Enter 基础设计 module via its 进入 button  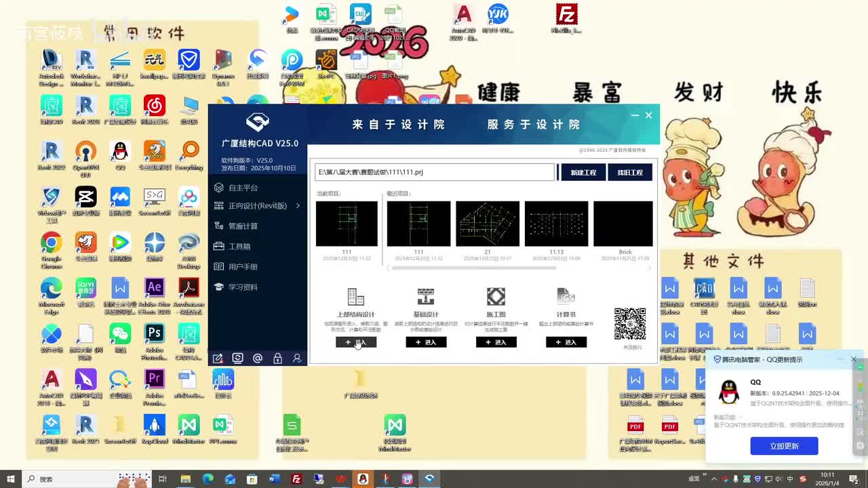(426, 342)
